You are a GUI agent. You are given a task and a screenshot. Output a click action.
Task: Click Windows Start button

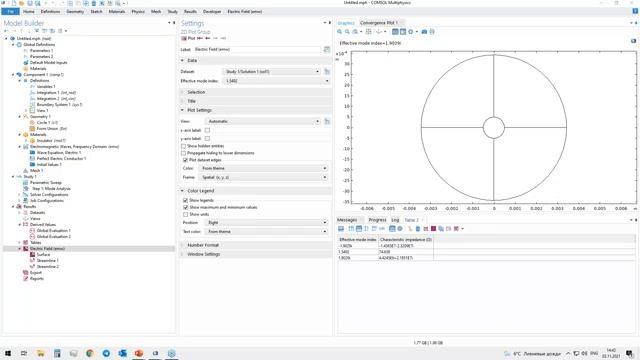point(8,353)
